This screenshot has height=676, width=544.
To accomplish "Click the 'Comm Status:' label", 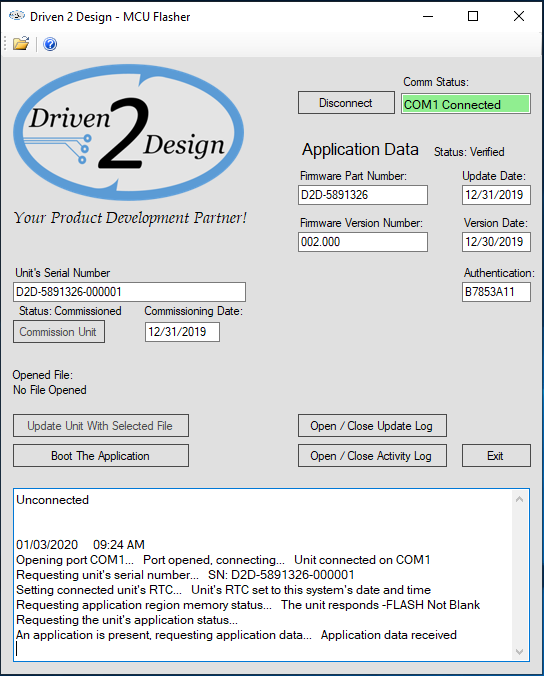I will 436,82.
